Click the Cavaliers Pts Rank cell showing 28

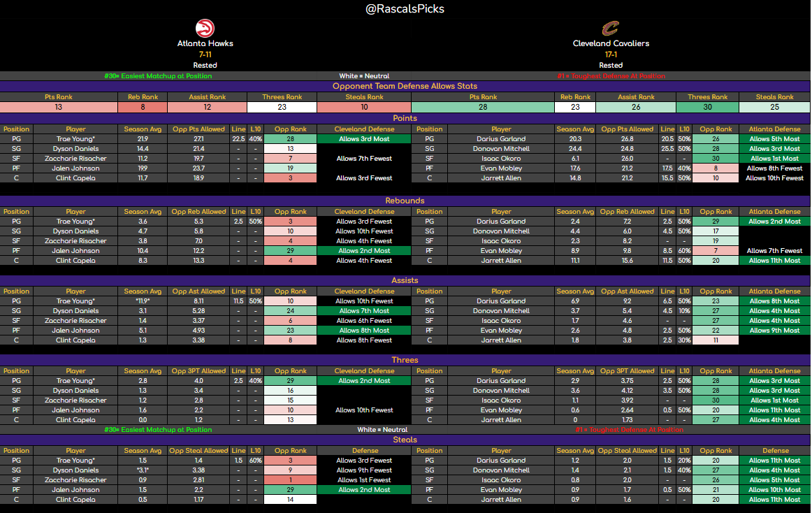483,107
